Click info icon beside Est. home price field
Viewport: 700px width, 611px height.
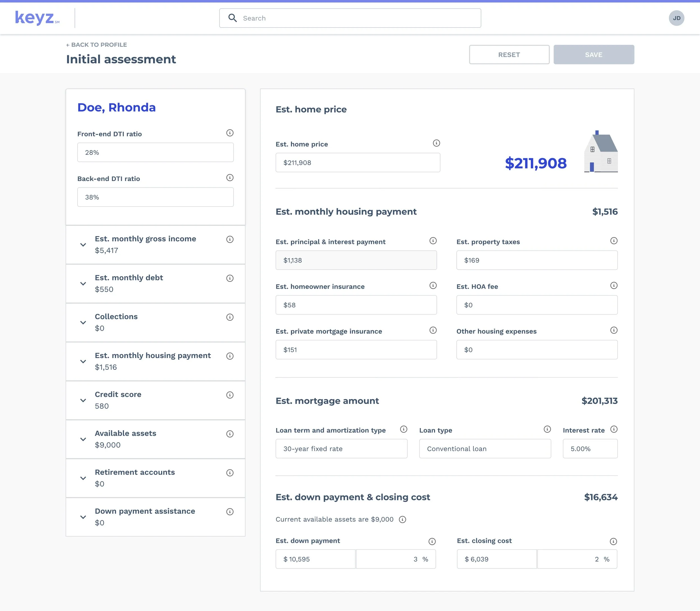point(436,143)
